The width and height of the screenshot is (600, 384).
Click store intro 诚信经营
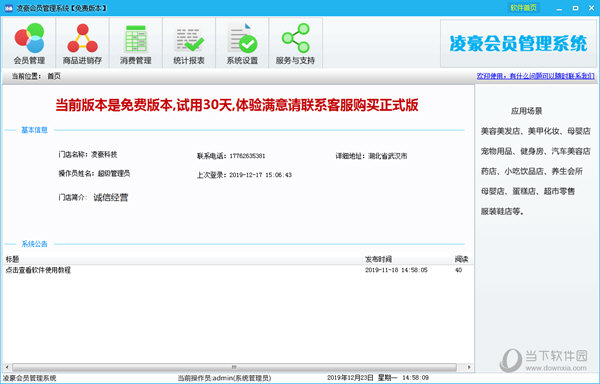tap(111, 197)
